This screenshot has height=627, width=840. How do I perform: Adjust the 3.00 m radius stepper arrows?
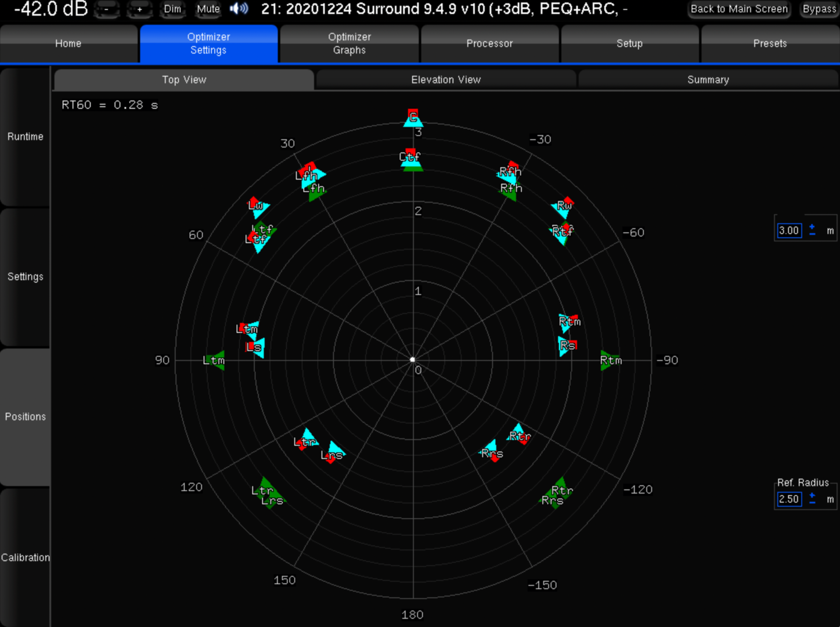(x=812, y=230)
